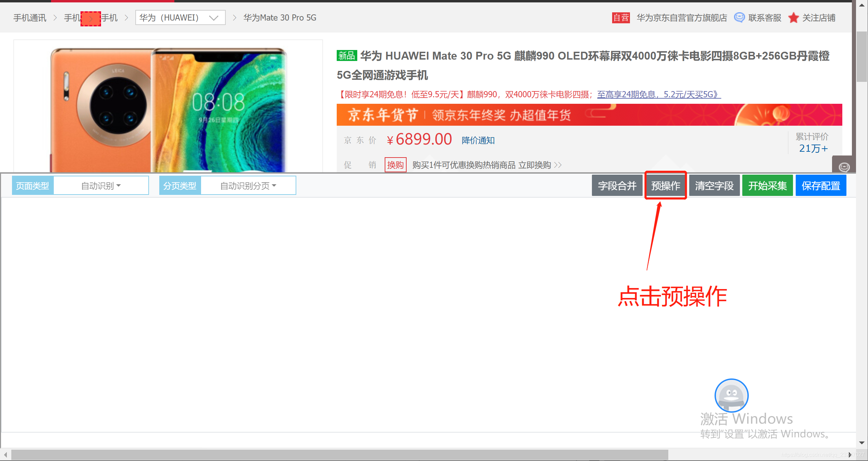Click the vertical scrollbar up arrow
The height and width of the screenshot is (461, 868).
(862, 5)
